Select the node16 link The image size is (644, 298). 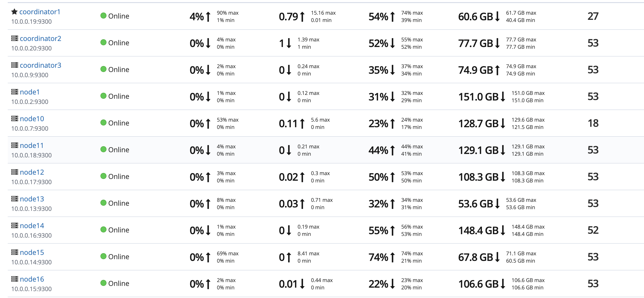(32, 279)
